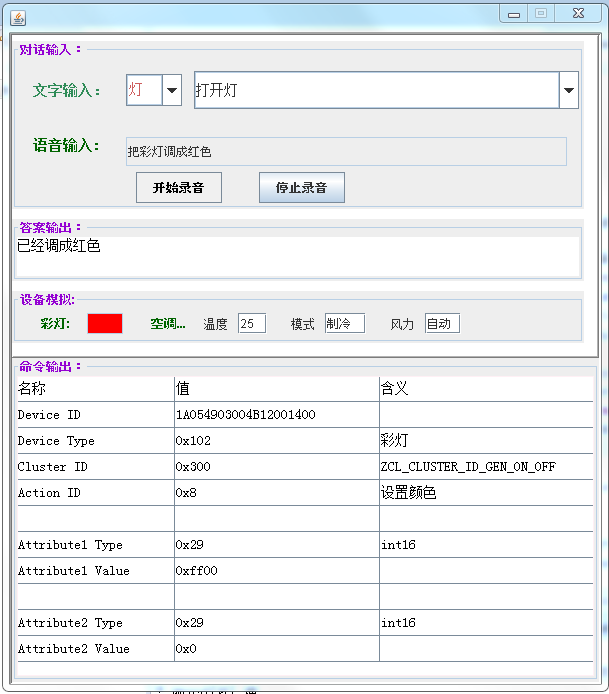Select the Attribute2 Type name cell
Screen dimensions: 609x694
96,623
